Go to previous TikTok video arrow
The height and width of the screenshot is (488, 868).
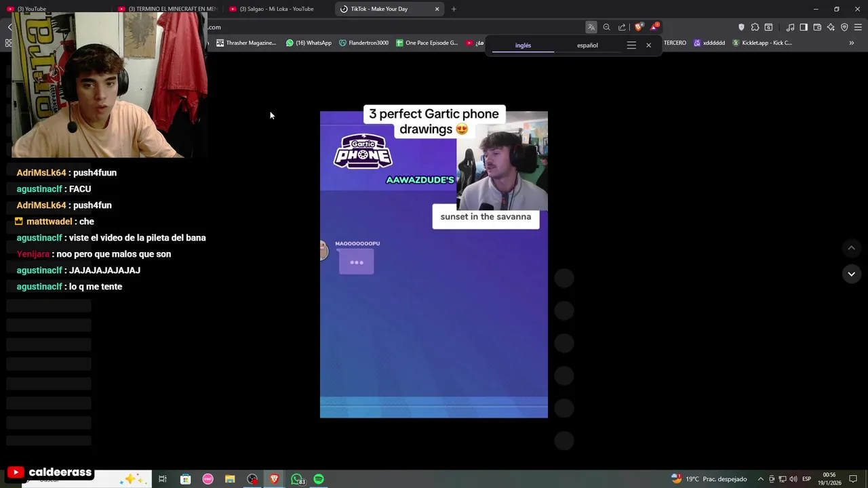coord(851,248)
